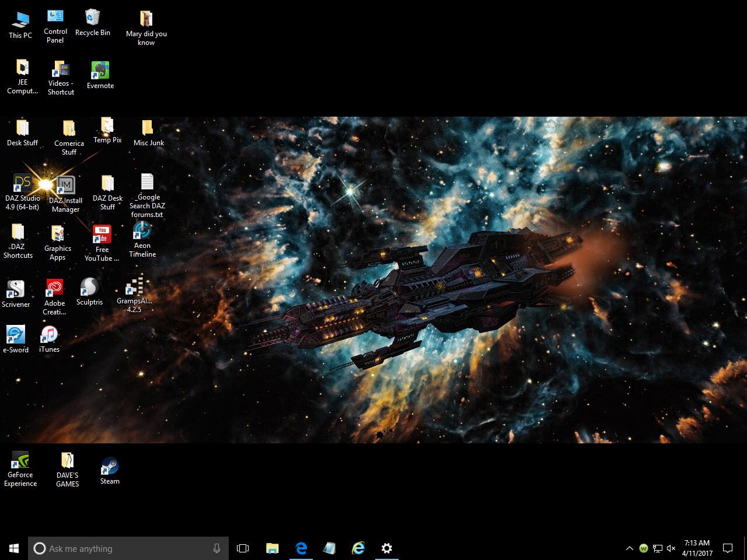
Task: Select the Adobe Creative Cloud shortcut
Action: [x=54, y=297]
